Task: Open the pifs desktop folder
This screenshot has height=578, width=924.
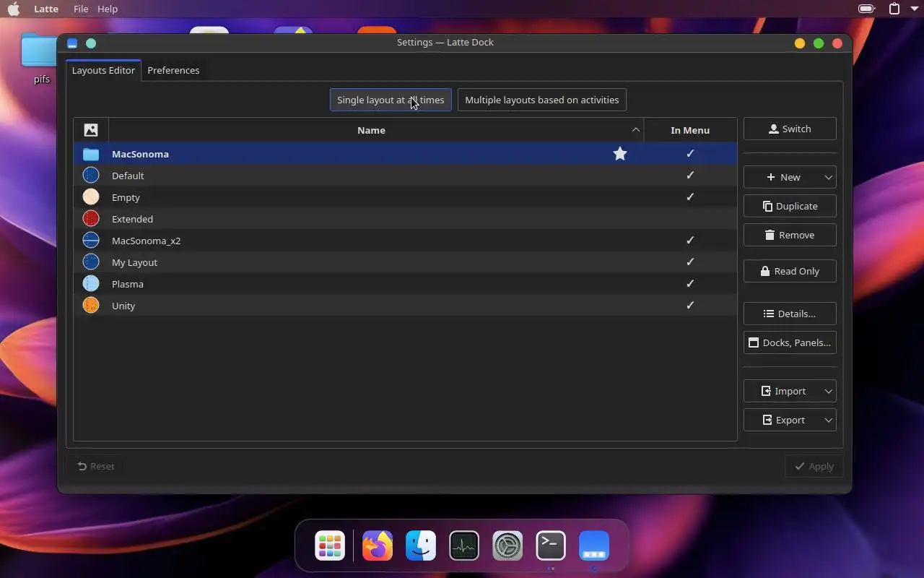Action: (x=41, y=58)
